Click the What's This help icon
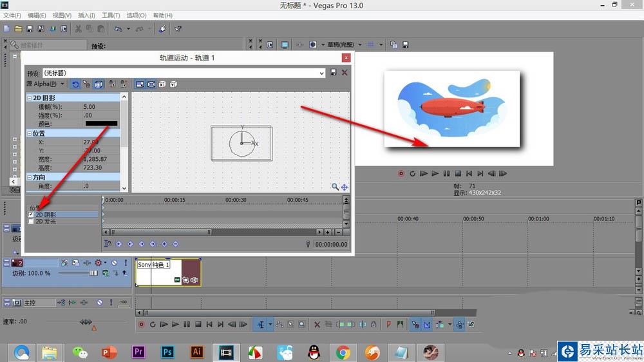 coord(178,29)
